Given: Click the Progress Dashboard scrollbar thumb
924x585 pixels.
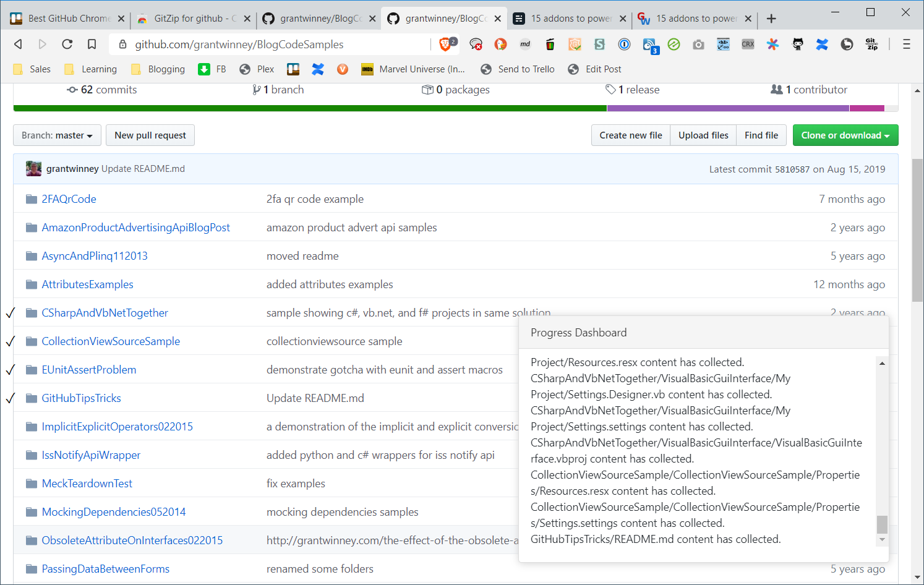Looking at the screenshot, I should 882,524.
